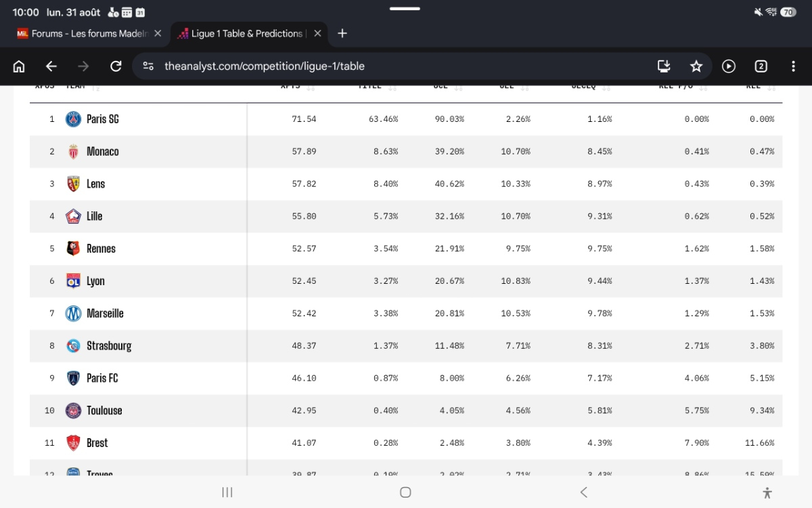Click Marseille 3.38% value

click(386, 314)
